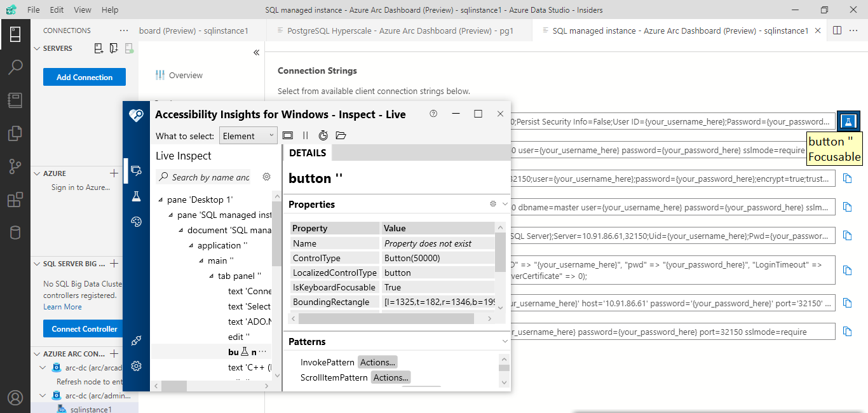Open Accessibility Insights settings gear
Screen dimensions: 868x413
pyautogui.click(x=135, y=366)
